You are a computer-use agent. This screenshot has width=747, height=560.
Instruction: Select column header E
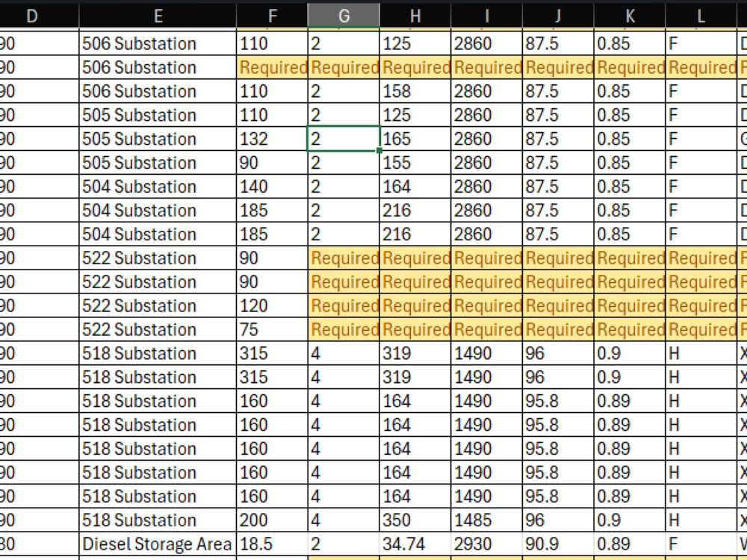tap(158, 16)
